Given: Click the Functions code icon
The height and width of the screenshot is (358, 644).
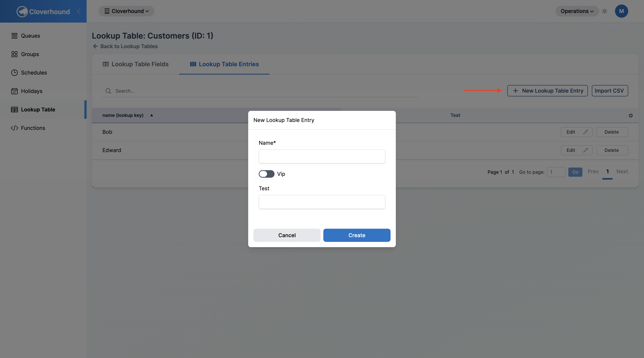Looking at the screenshot, I should tap(14, 128).
